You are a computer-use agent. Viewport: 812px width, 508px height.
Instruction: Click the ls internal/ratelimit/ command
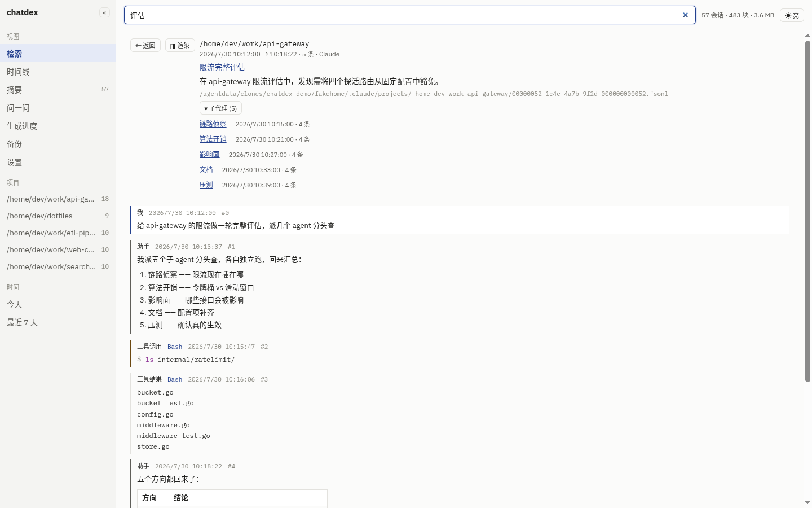tap(190, 360)
